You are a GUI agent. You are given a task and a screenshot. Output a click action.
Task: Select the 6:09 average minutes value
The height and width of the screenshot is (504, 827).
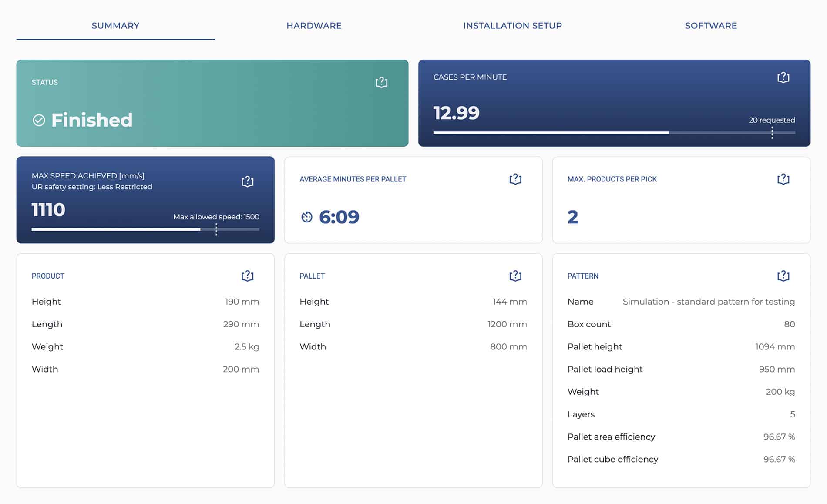point(339,217)
